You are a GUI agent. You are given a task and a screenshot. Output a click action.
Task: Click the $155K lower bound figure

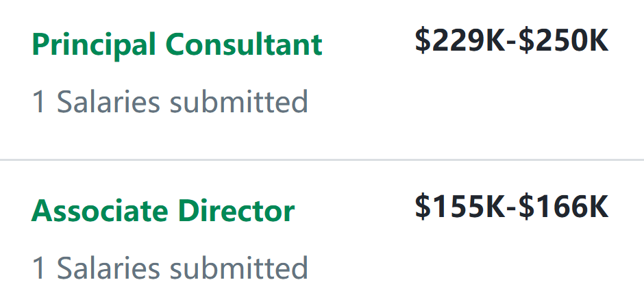[460, 207]
